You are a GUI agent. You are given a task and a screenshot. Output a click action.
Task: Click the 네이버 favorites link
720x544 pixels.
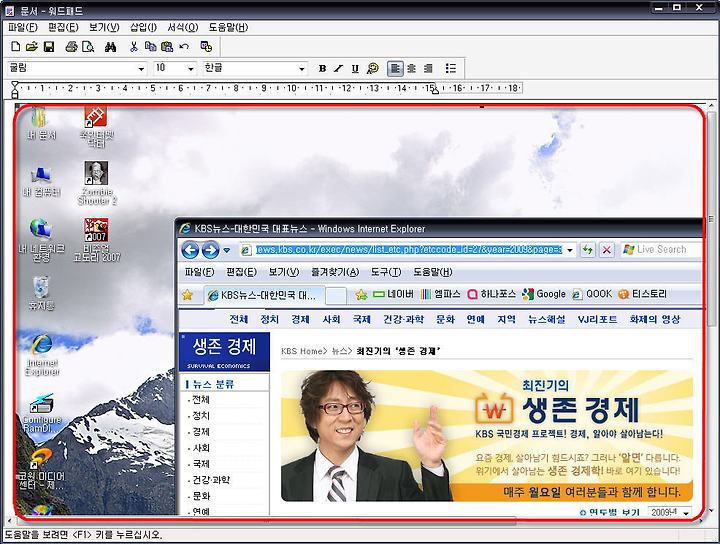click(x=393, y=294)
